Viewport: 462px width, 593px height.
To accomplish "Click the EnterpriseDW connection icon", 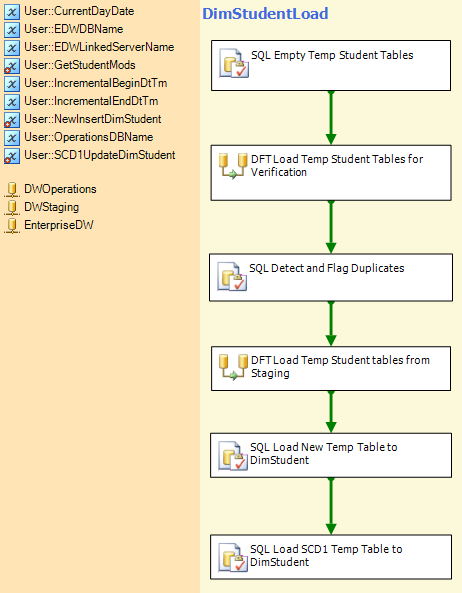I will click(x=12, y=225).
